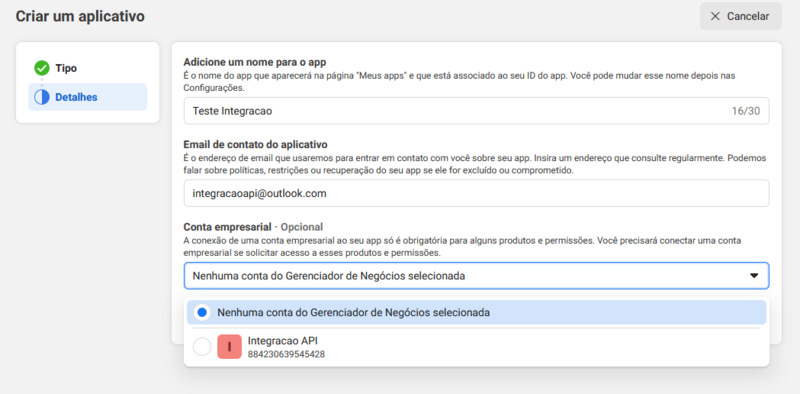Go to the Tipo step

tap(87, 68)
